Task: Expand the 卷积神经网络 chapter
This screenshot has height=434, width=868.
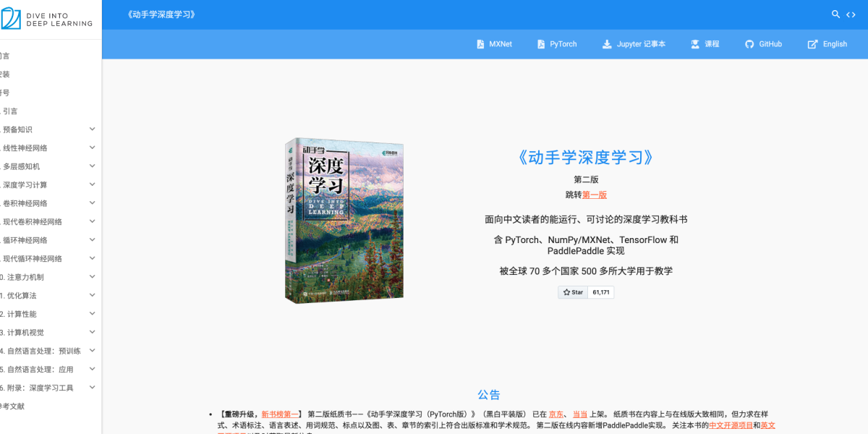Action: 92,203
